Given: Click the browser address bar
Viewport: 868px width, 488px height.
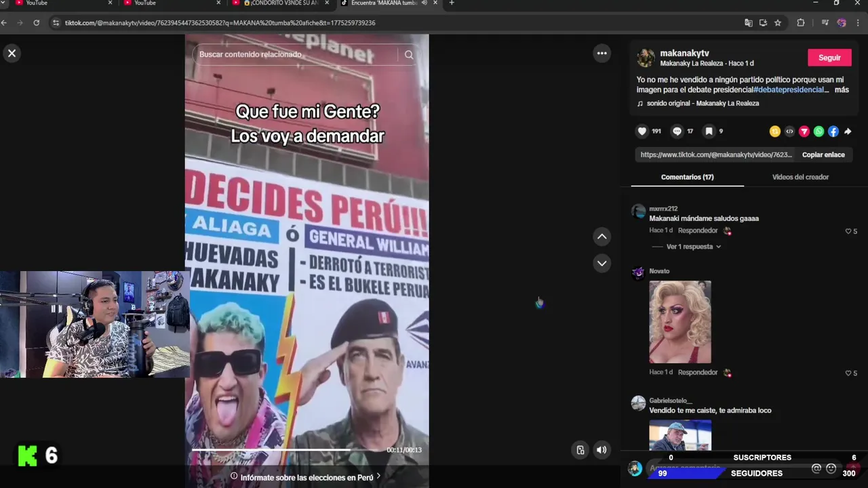Looking at the screenshot, I should pos(393,22).
